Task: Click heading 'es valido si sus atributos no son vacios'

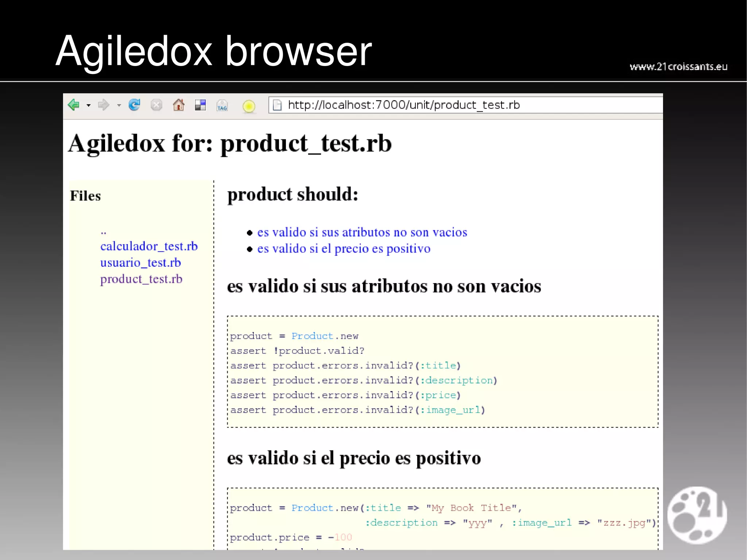Action: 384,286
